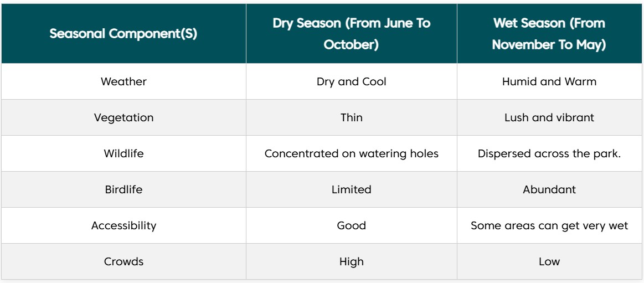The image size is (644, 283).
Task: Select the Wildlife row label
Action: [x=123, y=153]
